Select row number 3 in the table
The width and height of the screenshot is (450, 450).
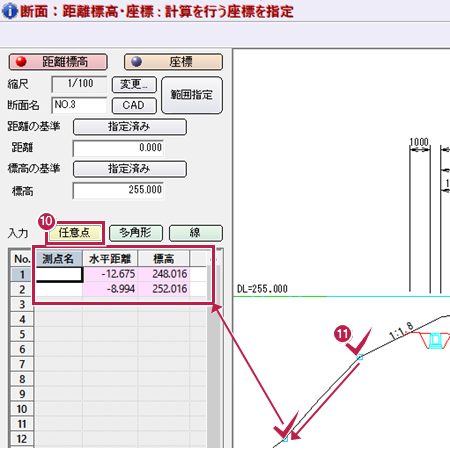pyautogui.click(x=22, y=304)
